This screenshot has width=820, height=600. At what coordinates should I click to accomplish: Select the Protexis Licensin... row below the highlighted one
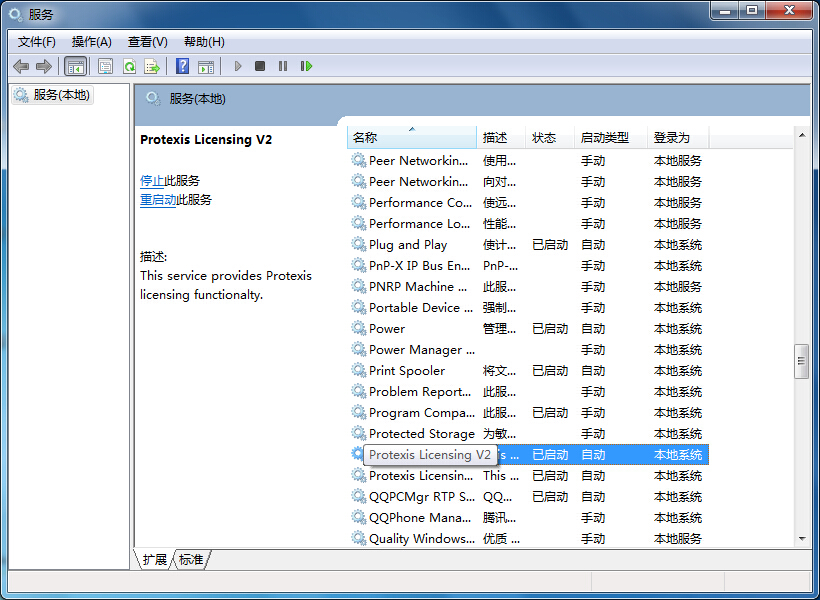coord(528,476)
